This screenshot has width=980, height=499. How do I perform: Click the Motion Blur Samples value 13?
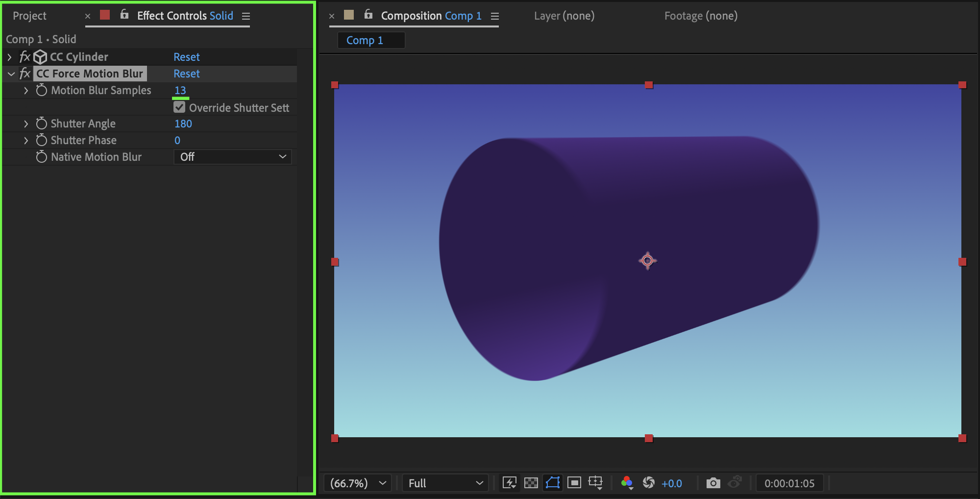[x=180, y=90]
